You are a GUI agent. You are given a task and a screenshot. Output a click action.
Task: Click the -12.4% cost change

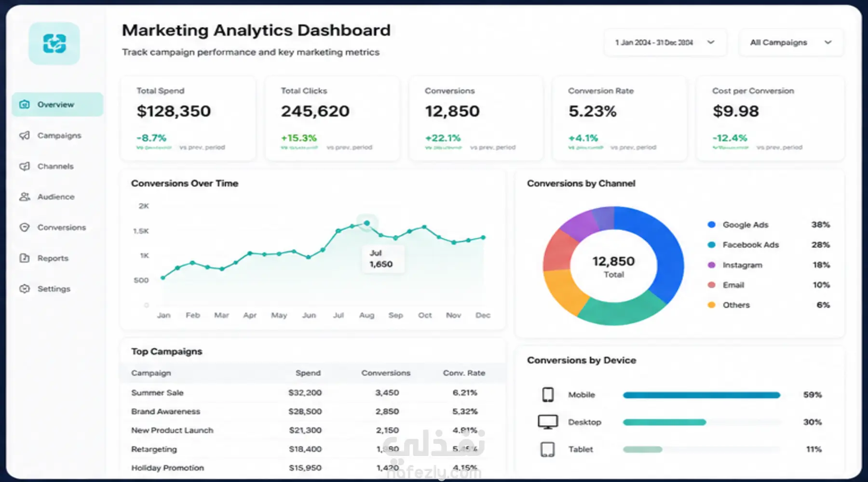point(730,138)
